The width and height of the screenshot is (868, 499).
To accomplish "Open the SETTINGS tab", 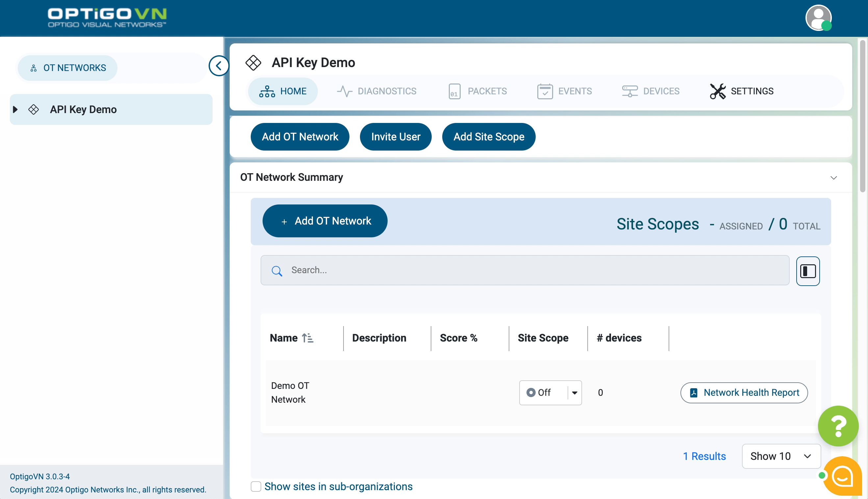I will click(741, 91).
